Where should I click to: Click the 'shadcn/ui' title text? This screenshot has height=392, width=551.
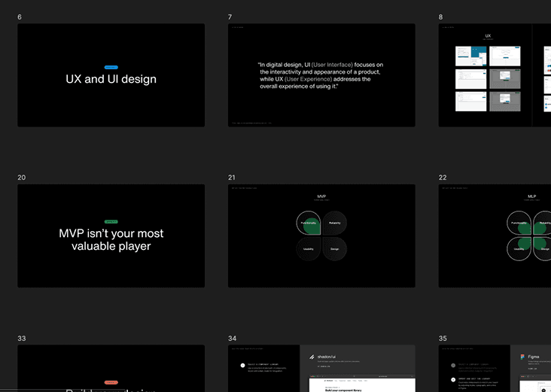point(327,357)
